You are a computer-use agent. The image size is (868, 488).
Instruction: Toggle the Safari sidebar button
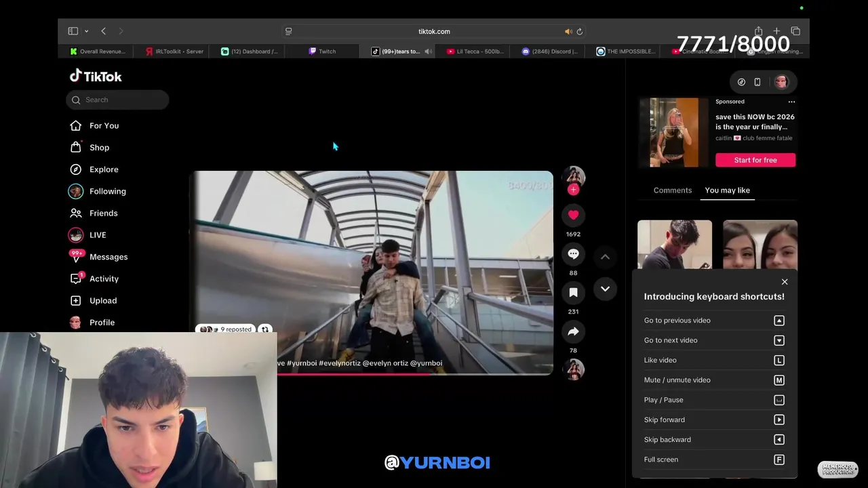[73, 31]
